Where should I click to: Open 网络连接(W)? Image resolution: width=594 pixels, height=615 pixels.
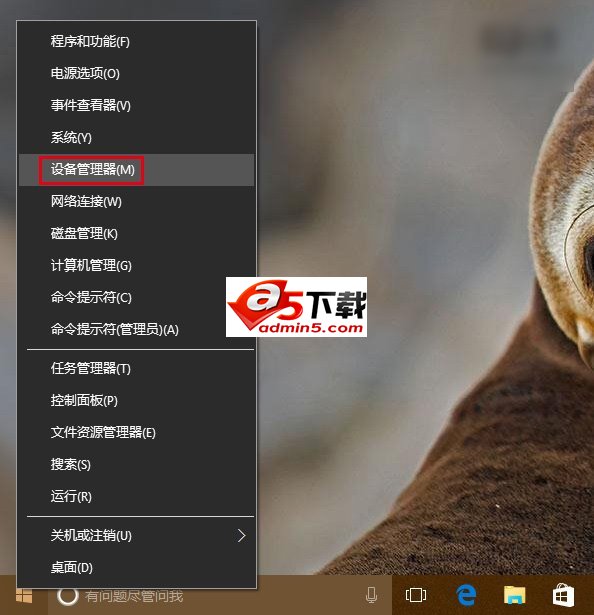(x=137, y=202)
